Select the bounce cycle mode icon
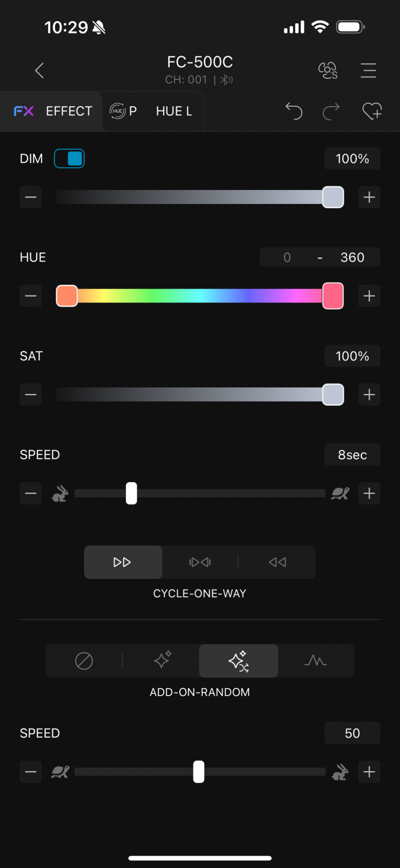 point(200,562)
